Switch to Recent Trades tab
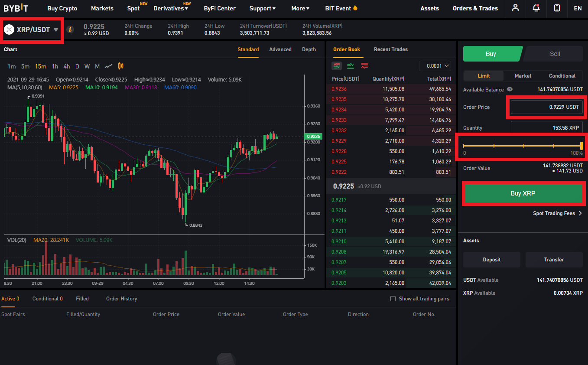This screenshot has width=588, height=365. pyautogui.click(x=391, y=49)
